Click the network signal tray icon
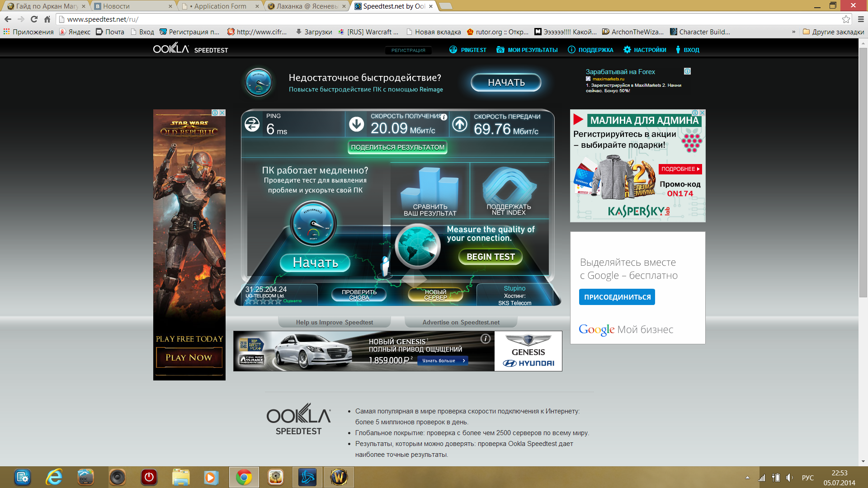 pyautogui.click(x=762, y=478)
